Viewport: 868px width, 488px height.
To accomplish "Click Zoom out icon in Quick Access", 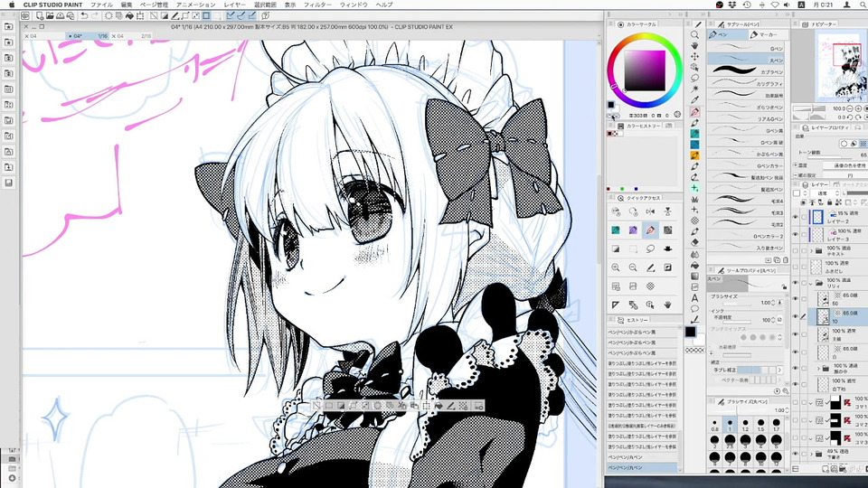I will point(633,267).
